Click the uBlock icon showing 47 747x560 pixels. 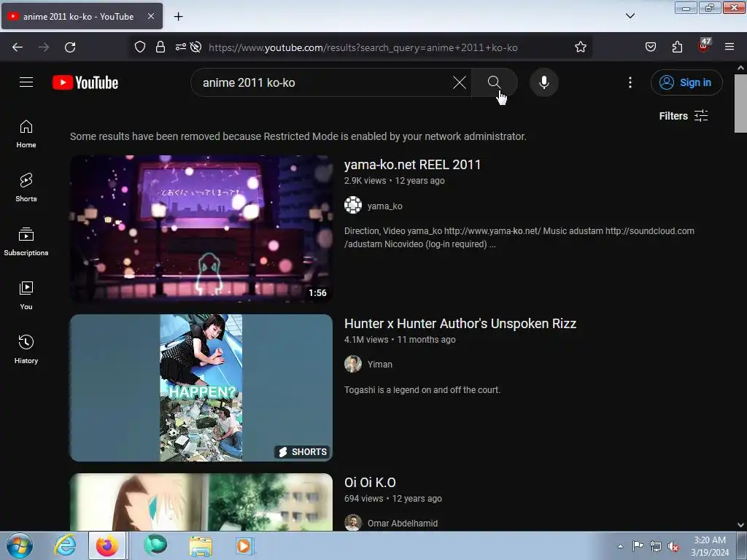tap(704, 46)
